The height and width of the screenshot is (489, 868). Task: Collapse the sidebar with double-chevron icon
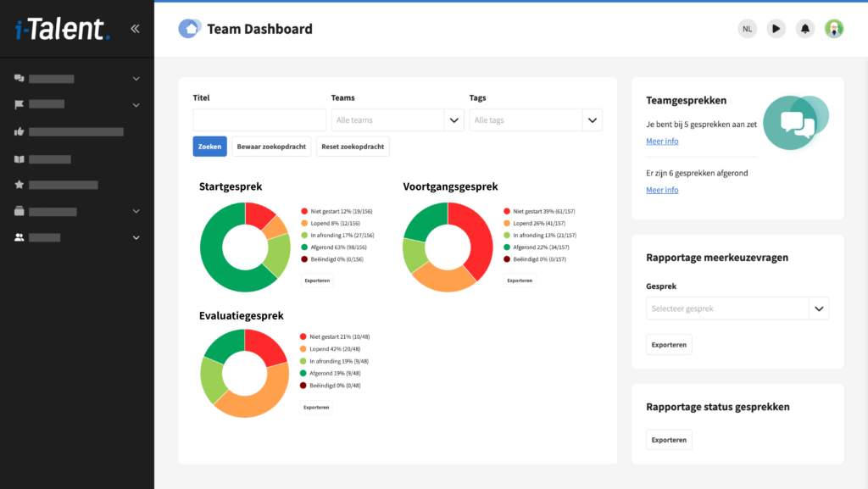coord(135,29)
